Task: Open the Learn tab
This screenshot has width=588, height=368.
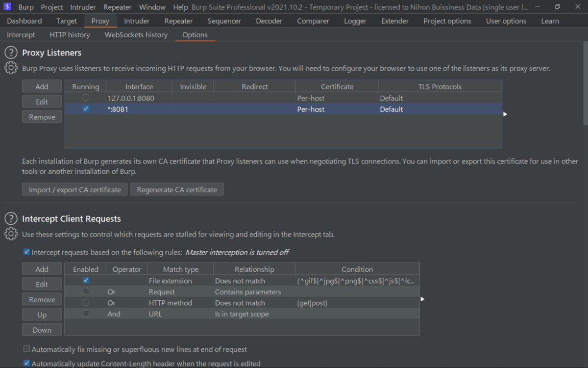Action: 550,21
